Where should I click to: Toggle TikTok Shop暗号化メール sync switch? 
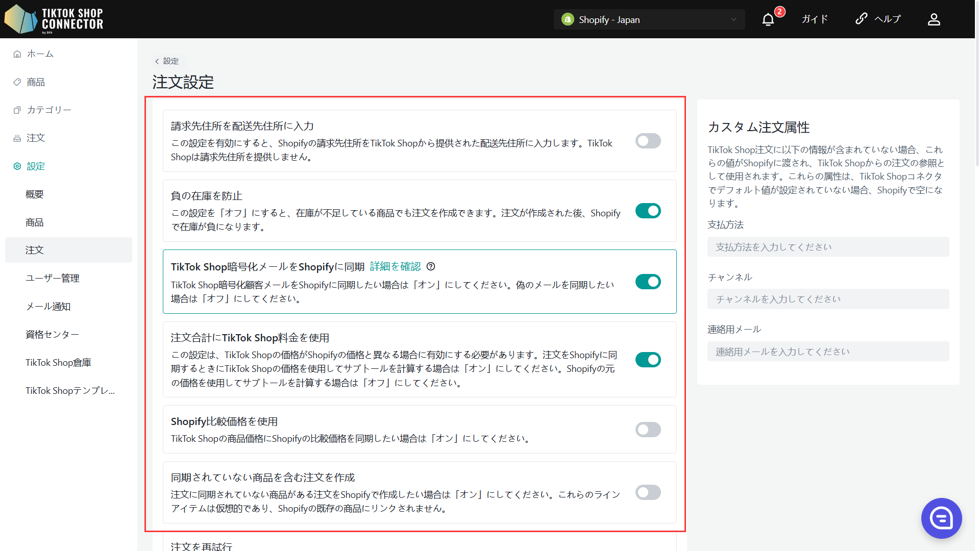pos(648,282)
